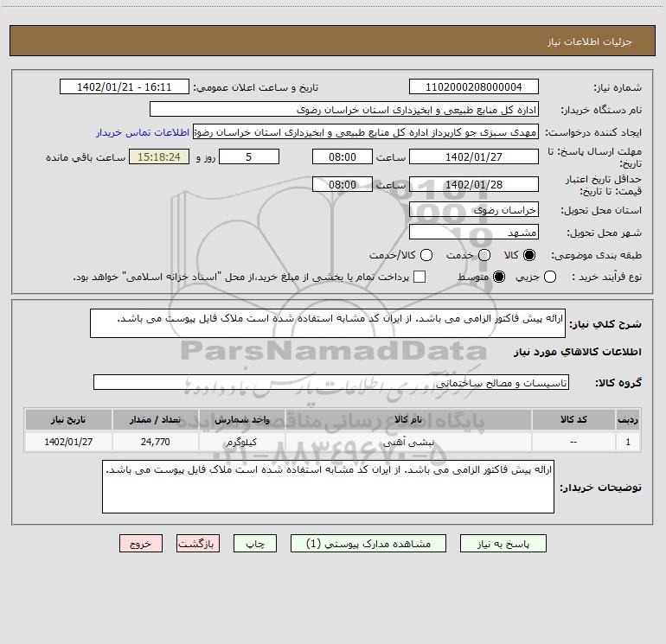The image size is (666, 644).
Task: Click the استان محل تحویل field خراسان رضوی
Action: click(x=474, y=209)
